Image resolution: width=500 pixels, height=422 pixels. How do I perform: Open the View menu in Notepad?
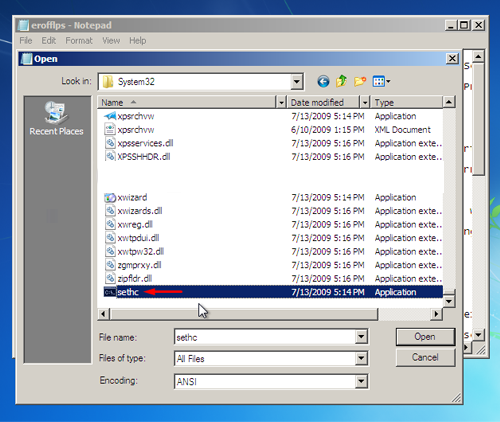[x=111, y=41]
